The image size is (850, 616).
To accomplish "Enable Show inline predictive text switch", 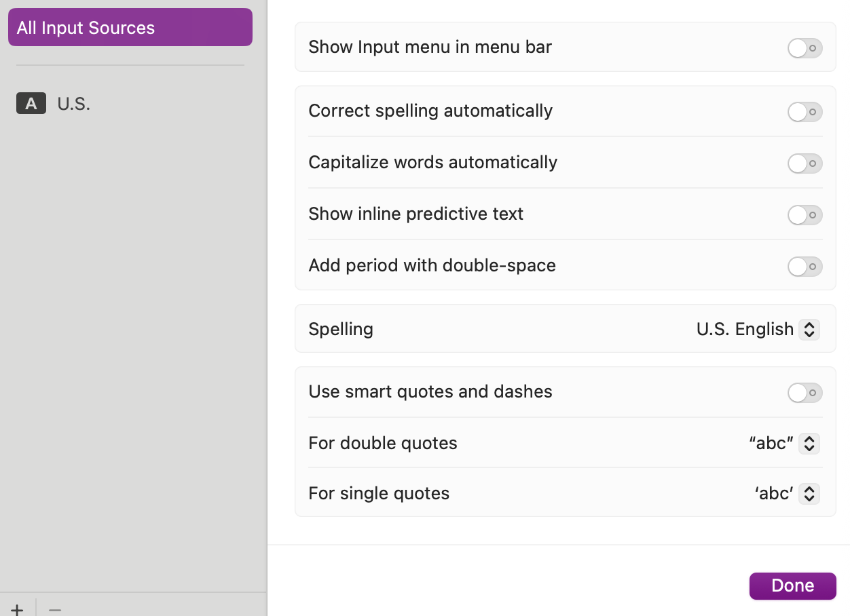I will coord(805,215).
